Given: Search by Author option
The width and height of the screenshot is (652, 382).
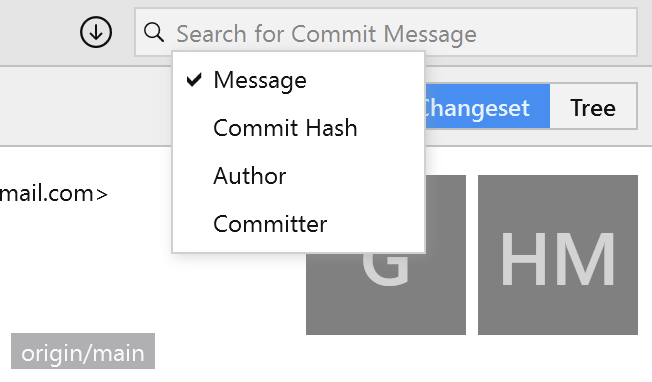Looking at the screenshot, I should click(299, 176).
